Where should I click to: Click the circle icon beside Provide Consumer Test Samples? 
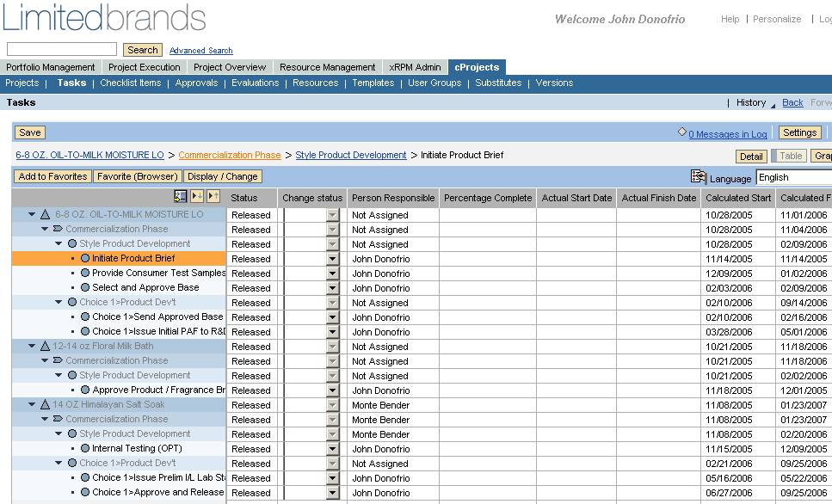[x=85, y=273]
